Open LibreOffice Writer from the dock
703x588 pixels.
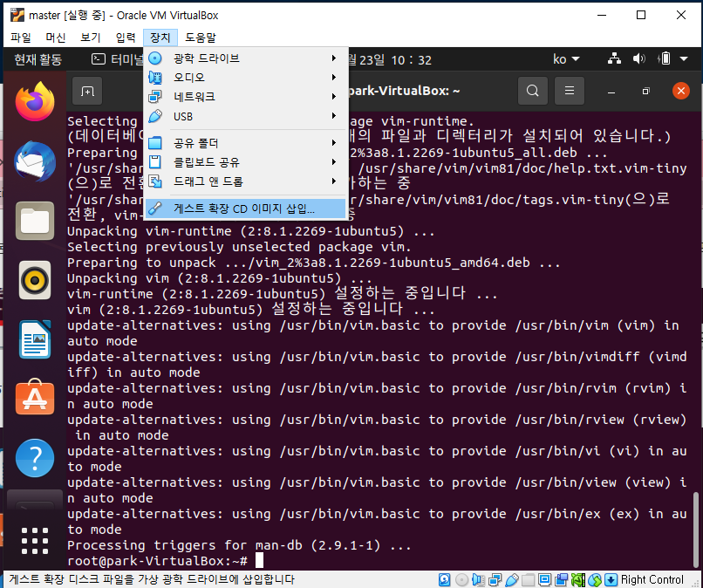point(35,339)
